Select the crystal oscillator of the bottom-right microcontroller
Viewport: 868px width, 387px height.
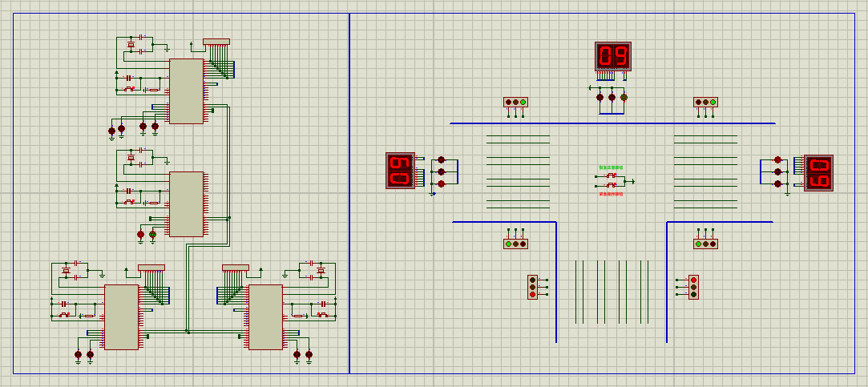pyautogui.click(x=321, y=270)
